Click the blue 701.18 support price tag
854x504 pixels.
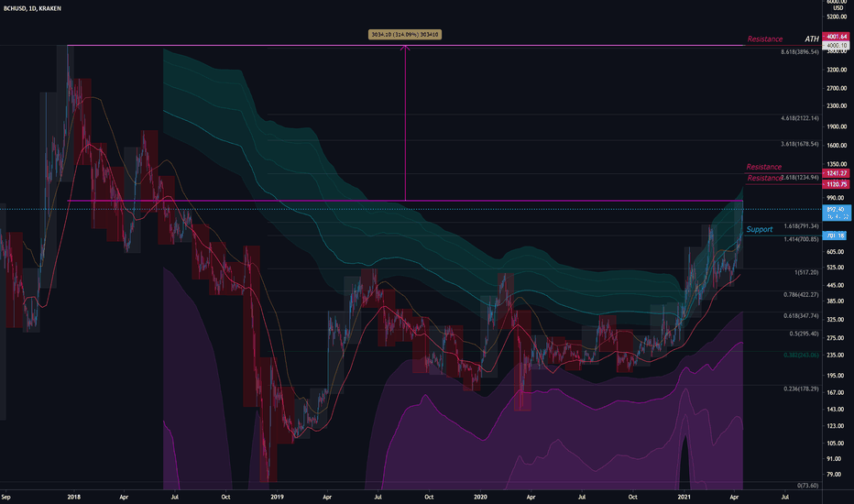tap(835, 236)
